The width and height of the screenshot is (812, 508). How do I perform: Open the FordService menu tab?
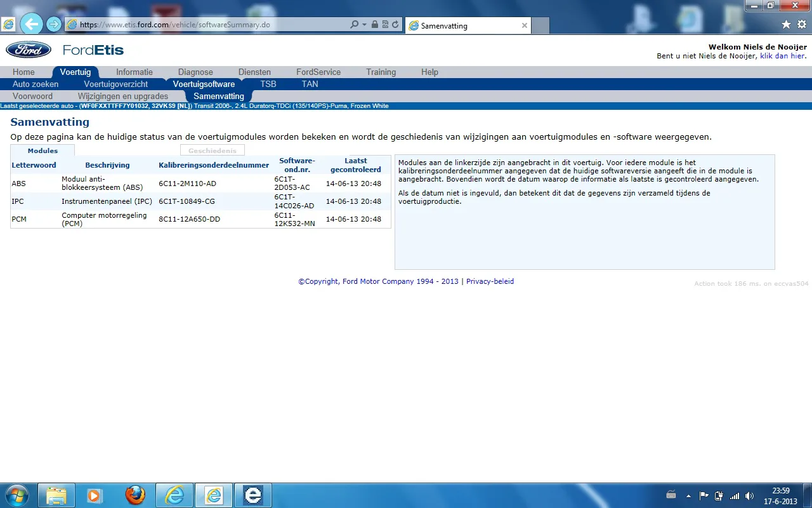coord(318,72)
